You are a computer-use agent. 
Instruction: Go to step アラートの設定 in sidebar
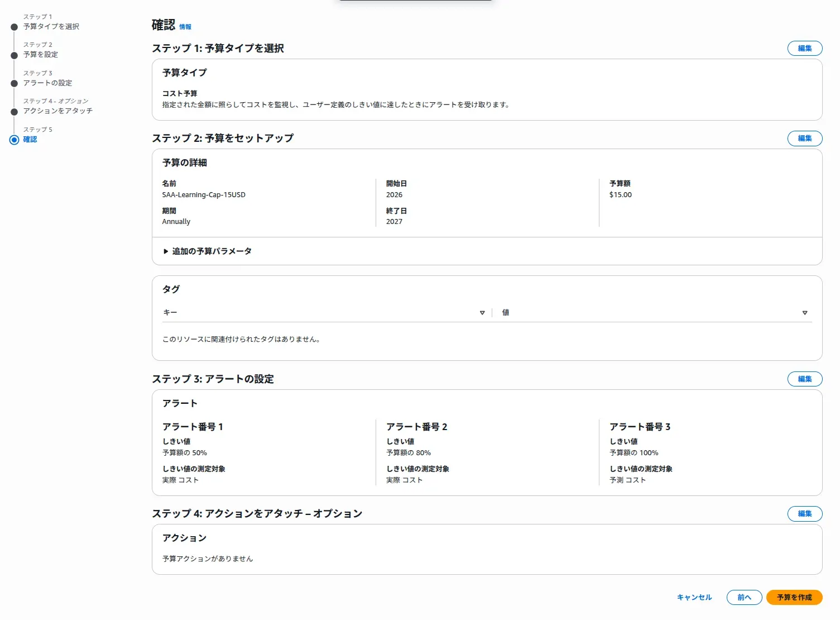click(x=47, y=83)
